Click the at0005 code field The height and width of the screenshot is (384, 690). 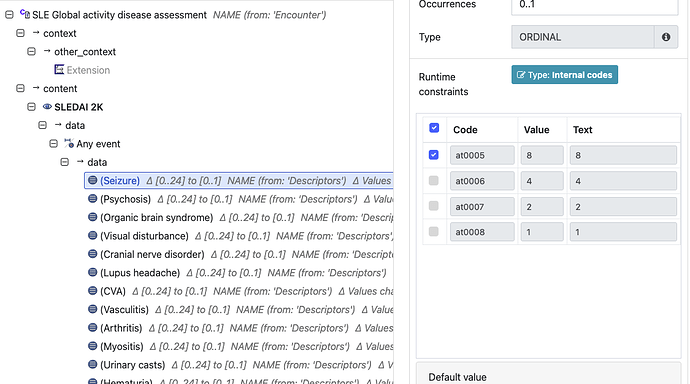pyautogui.click(x=482, y=155)
